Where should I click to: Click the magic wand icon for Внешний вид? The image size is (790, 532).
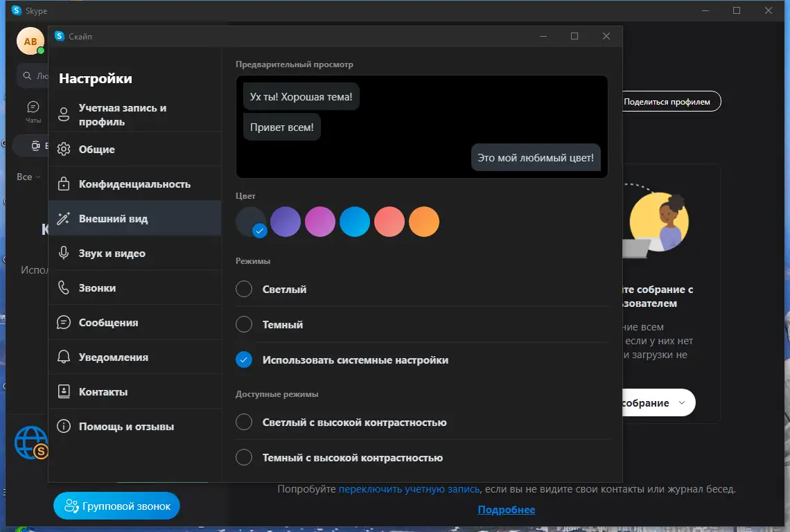pyautogui.click(x=64, y=218)
